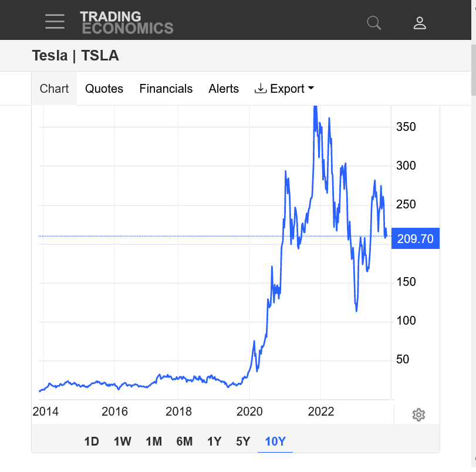Select the 6M time range

[x=184, y=441]
